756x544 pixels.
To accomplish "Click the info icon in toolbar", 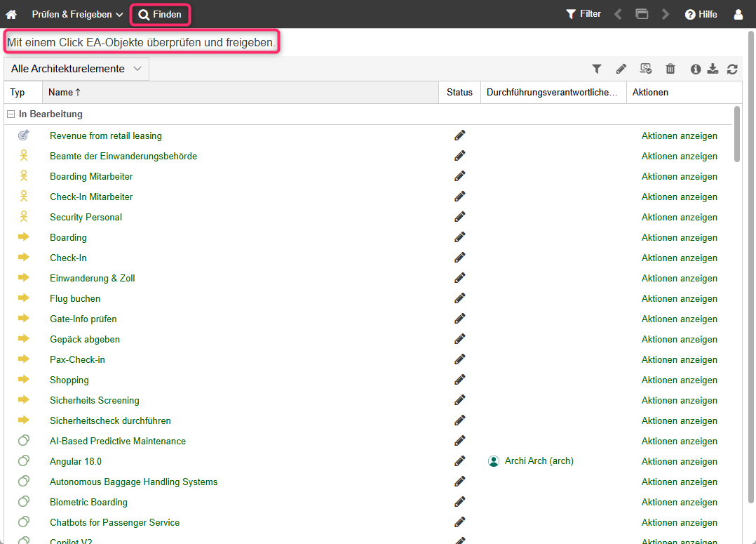I will [x=696, y=69].
